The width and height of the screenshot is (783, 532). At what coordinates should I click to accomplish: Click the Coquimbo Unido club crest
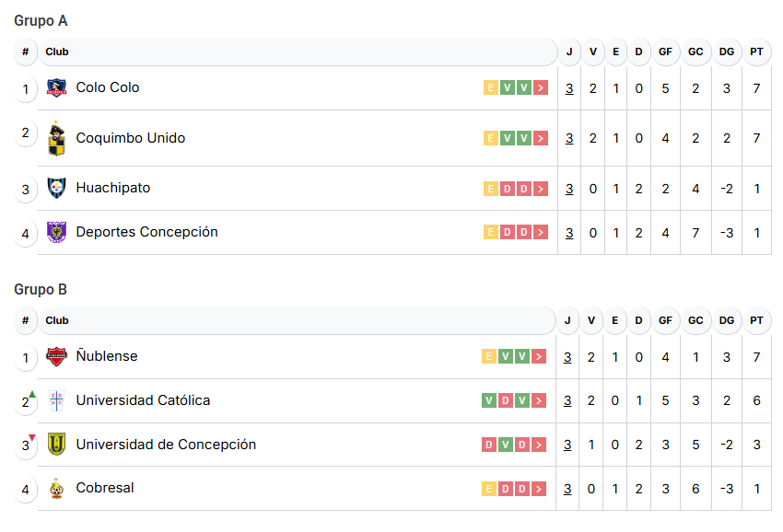point(56,139)
